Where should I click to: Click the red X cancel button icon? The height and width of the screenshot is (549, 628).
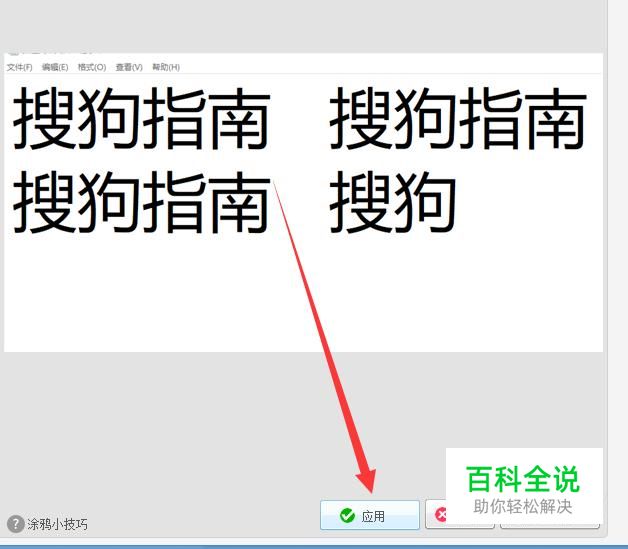tap(441, 515)
